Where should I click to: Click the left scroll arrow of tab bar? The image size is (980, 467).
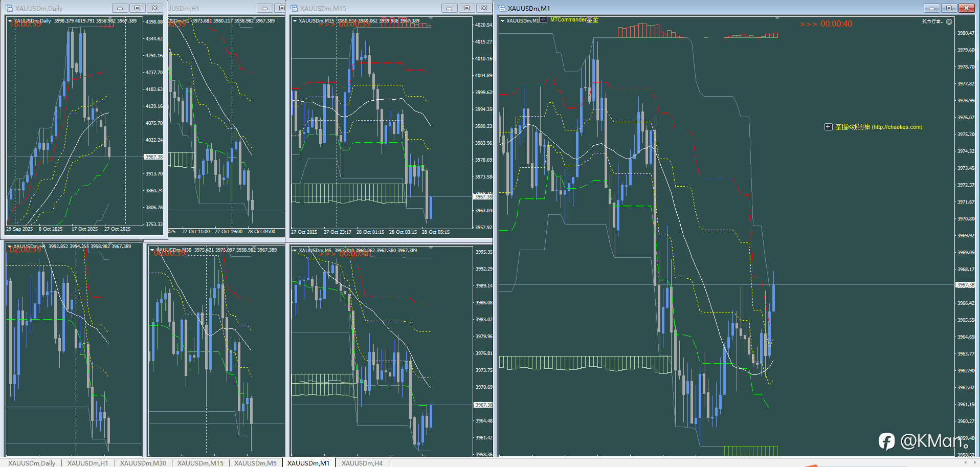click(965, 462)
